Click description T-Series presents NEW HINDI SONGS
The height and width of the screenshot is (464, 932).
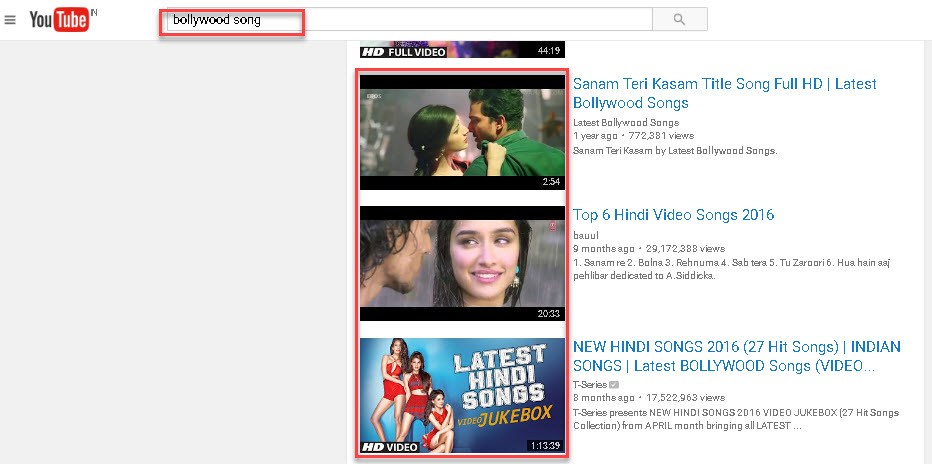pyautogui.click(x=736, y=419)
